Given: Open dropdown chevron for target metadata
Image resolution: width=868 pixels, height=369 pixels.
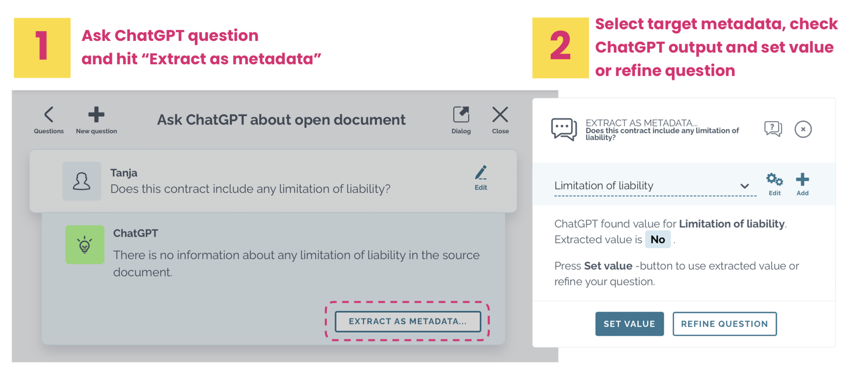Looking at the screenshot, I should click(745, 186).
